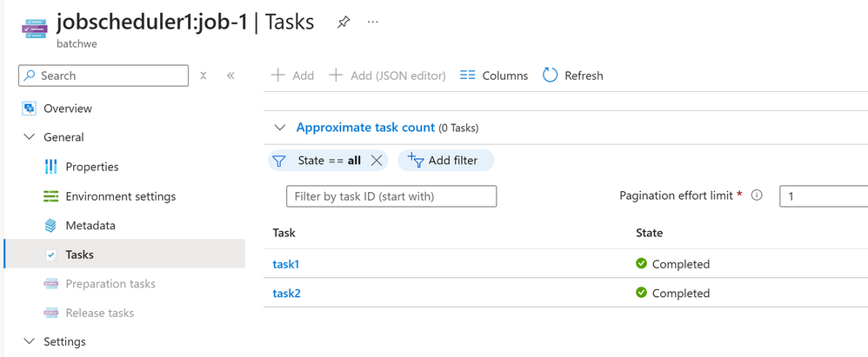
Task: Click the Add filter button
Action: click(445, 161)
